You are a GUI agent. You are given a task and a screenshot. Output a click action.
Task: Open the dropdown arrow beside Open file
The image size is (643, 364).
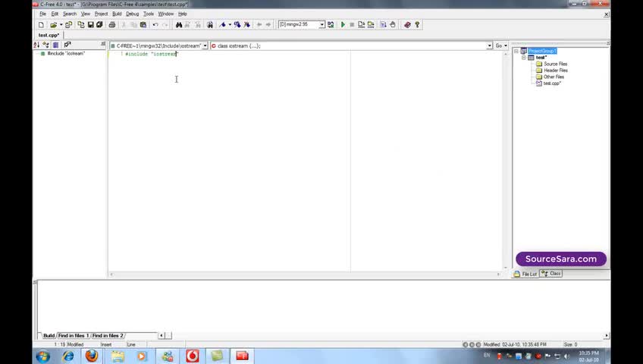(61, 24)
